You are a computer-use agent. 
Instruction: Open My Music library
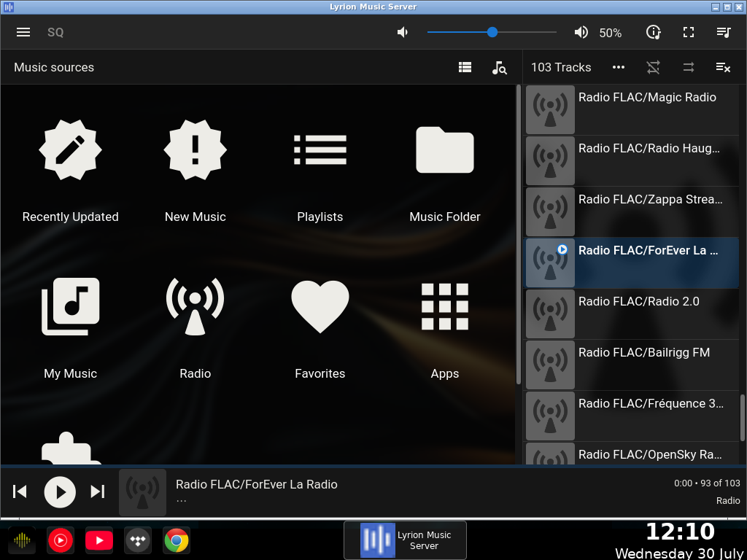(71, 329)
